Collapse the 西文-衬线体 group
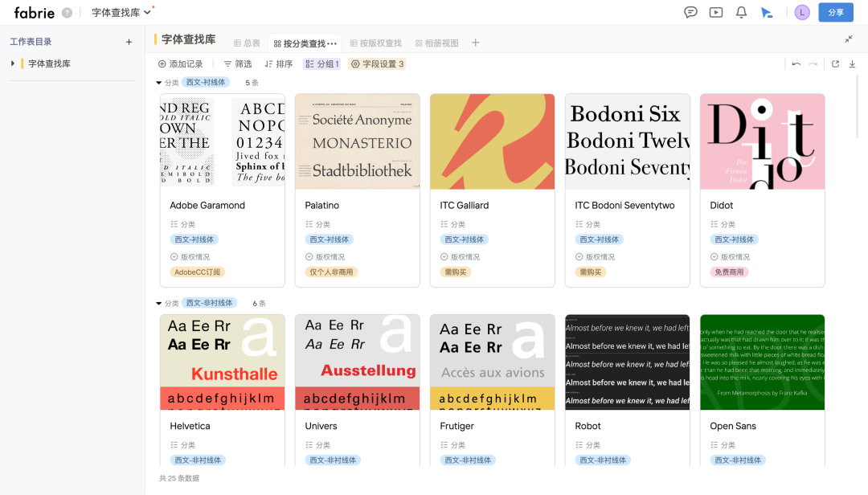This screenshot has width=868, height=495. (159, 83)
